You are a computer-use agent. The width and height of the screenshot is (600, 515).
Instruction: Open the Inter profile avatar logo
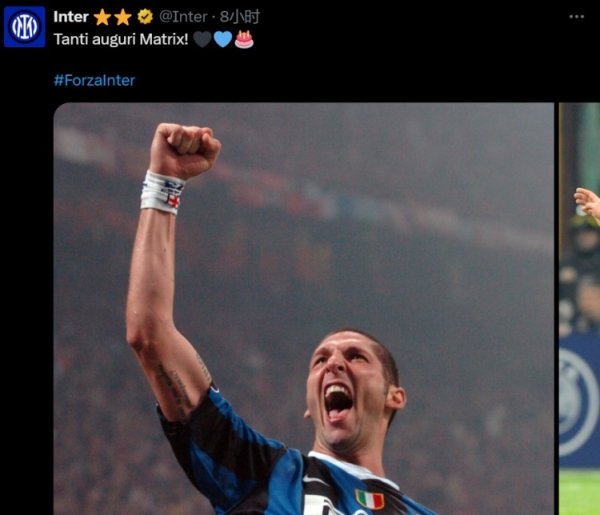pos(24,27)
